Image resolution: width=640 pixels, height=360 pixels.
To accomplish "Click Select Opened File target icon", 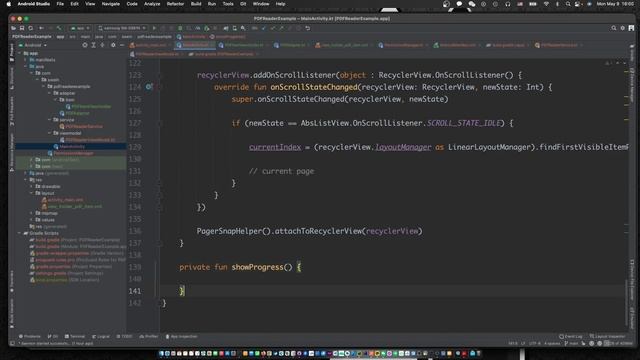I will [x=85, y=45].
